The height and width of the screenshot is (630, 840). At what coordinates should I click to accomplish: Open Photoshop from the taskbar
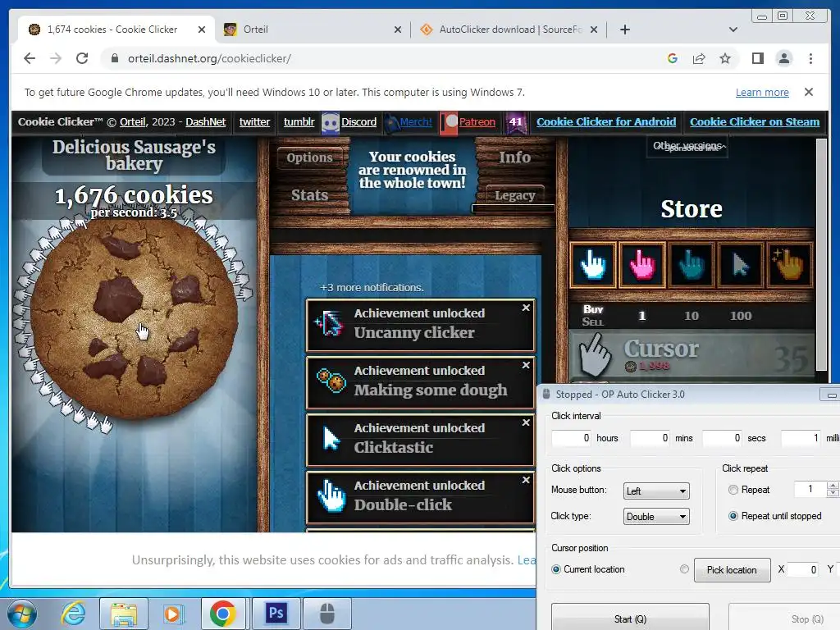point(276,613)
